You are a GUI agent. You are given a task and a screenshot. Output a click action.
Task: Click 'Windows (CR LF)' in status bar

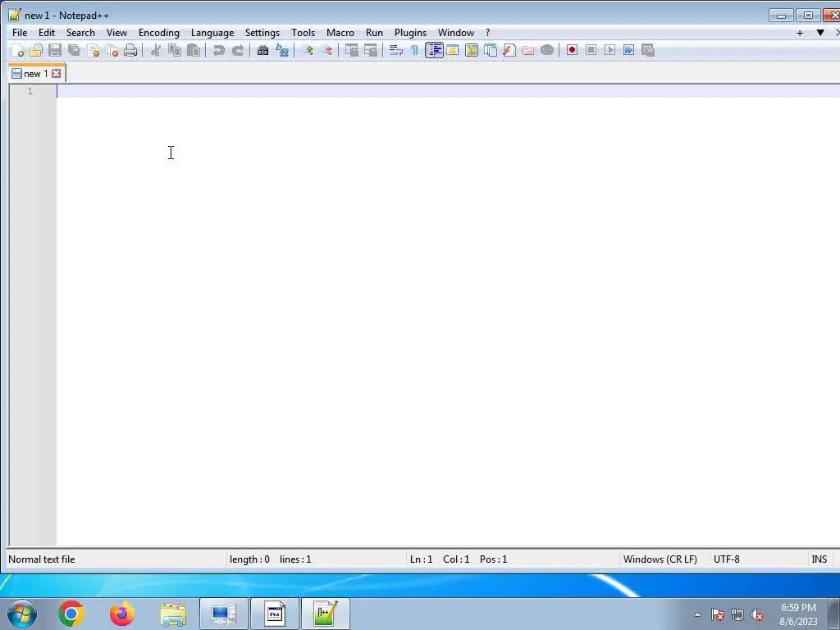click(x=660, y=559)
